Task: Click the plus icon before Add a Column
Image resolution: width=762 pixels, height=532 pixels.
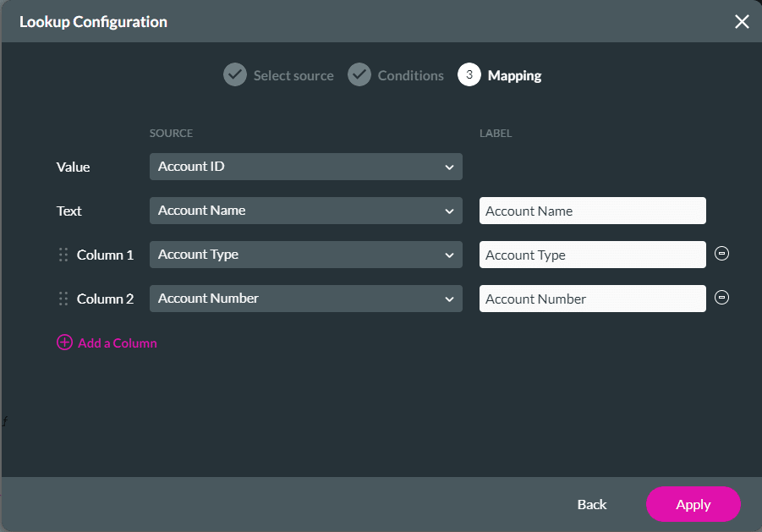Action: coord(63,343)
